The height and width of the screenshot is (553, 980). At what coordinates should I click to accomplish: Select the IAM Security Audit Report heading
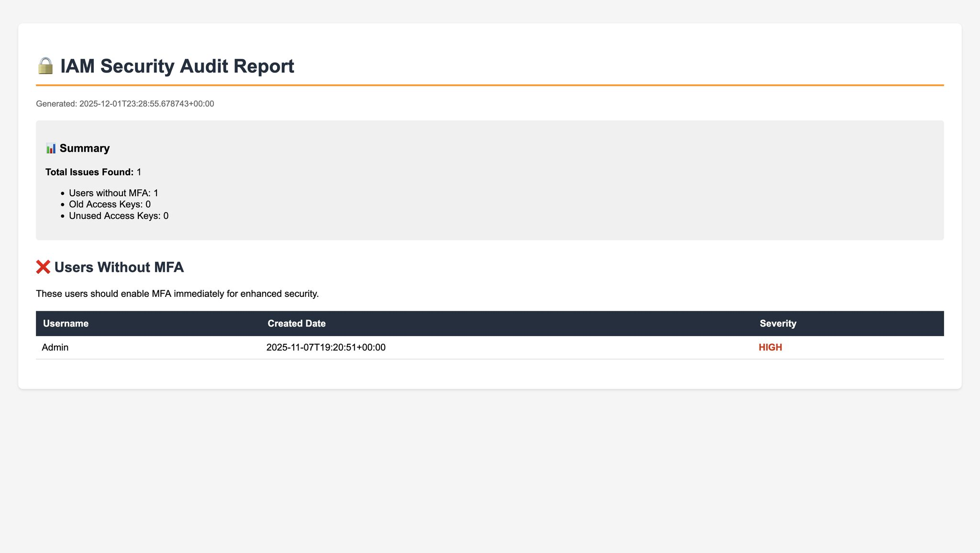(177, 66)
